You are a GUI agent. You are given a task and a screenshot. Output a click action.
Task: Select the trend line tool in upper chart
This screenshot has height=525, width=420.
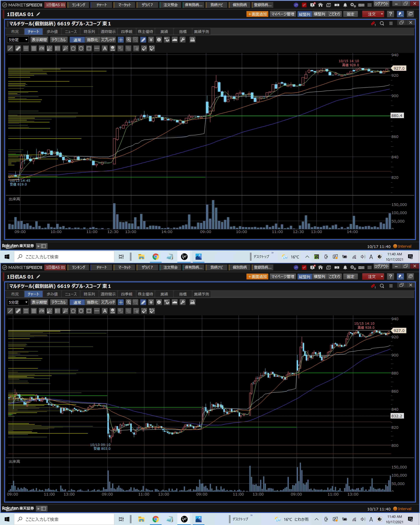click(x=10, y=48)
